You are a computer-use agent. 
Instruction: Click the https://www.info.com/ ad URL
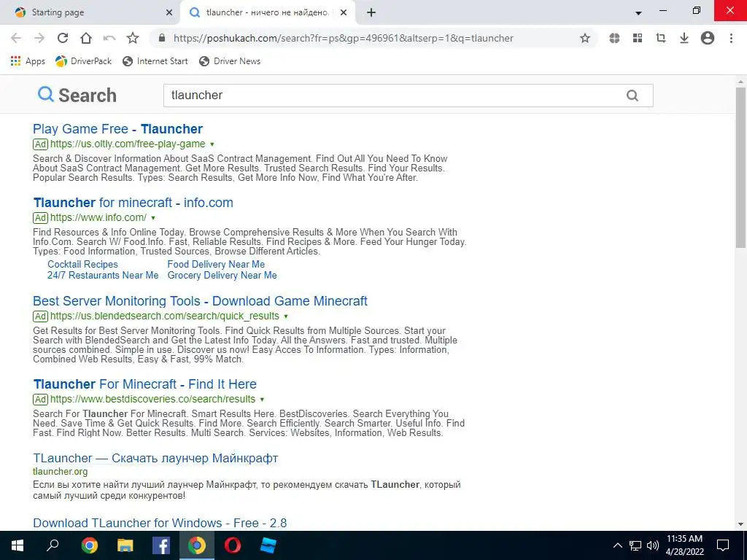98,217
